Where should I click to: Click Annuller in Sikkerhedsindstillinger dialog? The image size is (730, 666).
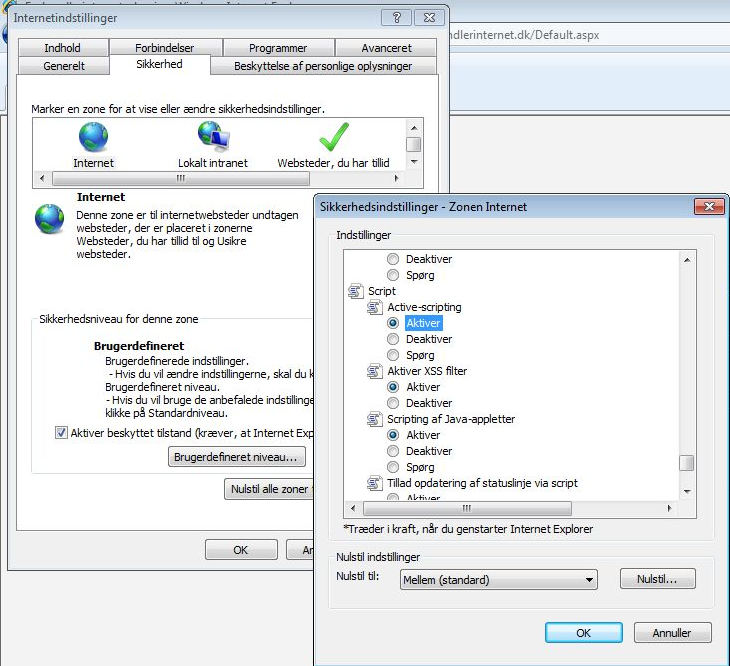click(672, 633)
